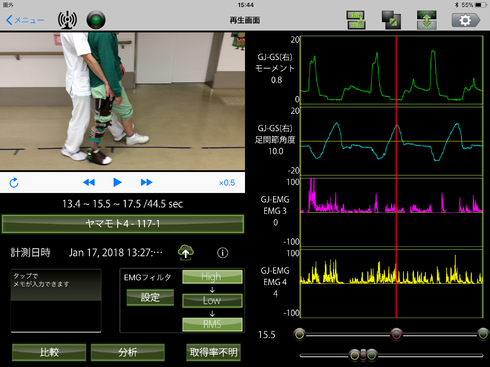
Task: Upload data with the cloud icon
Action: (186, 252)
